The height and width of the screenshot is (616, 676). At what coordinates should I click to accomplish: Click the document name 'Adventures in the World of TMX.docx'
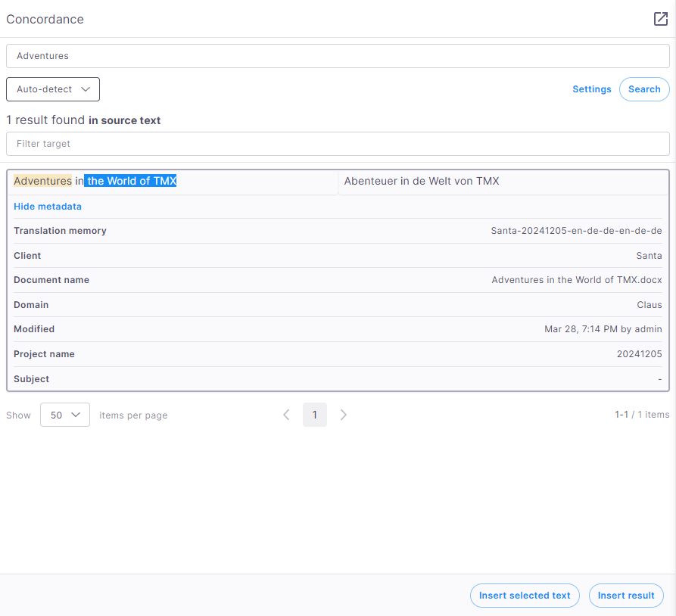pyautogui.click(x=576, y=280)
